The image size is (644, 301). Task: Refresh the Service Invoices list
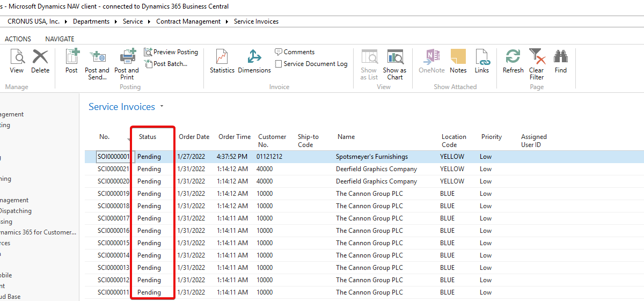(x=513, y=61)
